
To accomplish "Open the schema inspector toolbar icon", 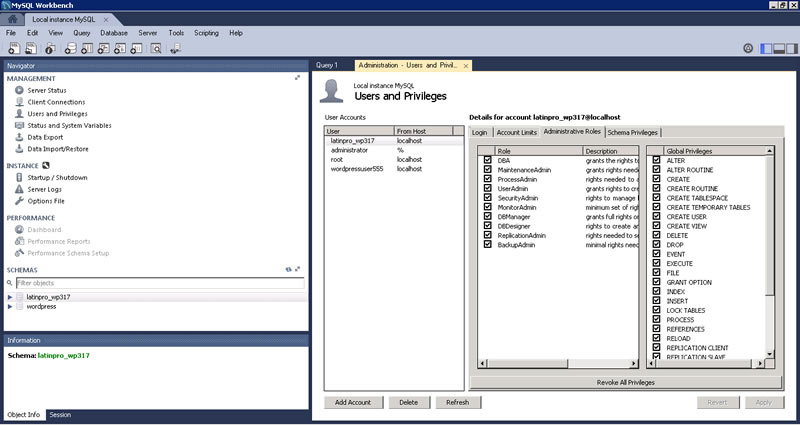I will [50, 48].
